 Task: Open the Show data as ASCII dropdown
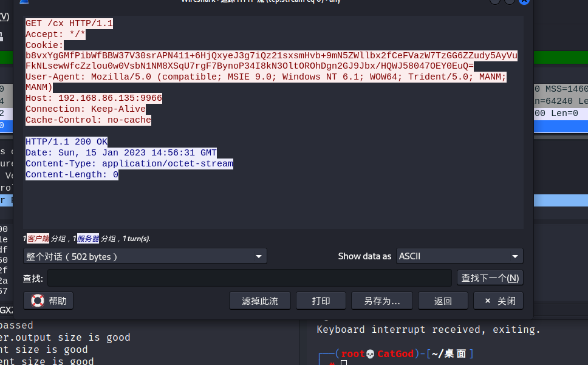tap(459, 256)
